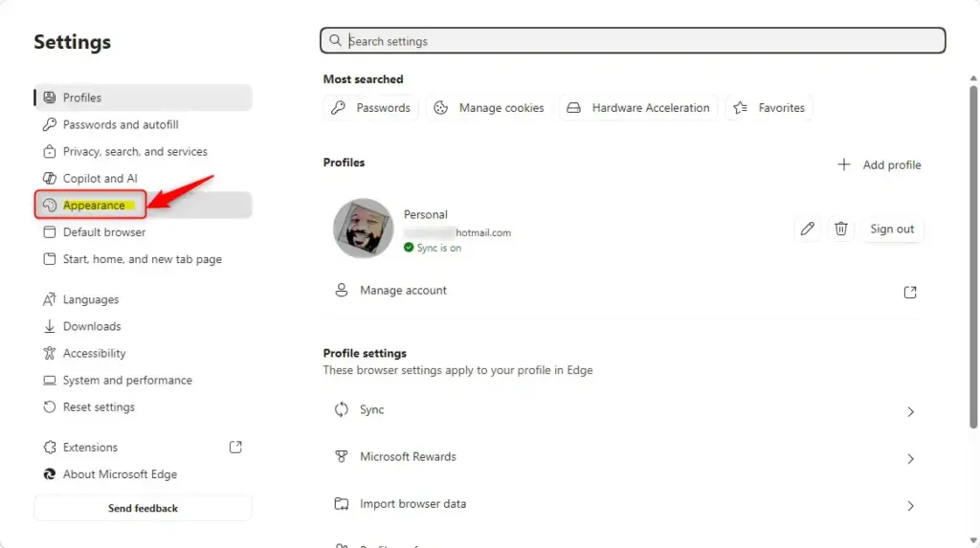
Task: Click the Copilot and AI sidebar icon
Action: (50, 178)
